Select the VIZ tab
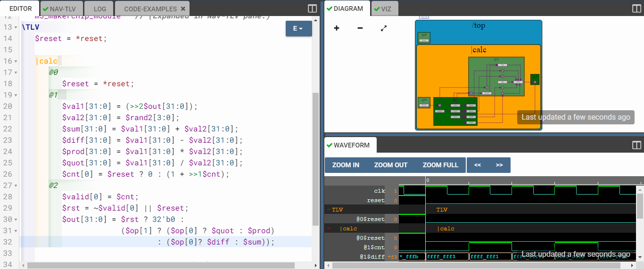The image size is (644, 269). pyautogui.click(x=385, y=8)
